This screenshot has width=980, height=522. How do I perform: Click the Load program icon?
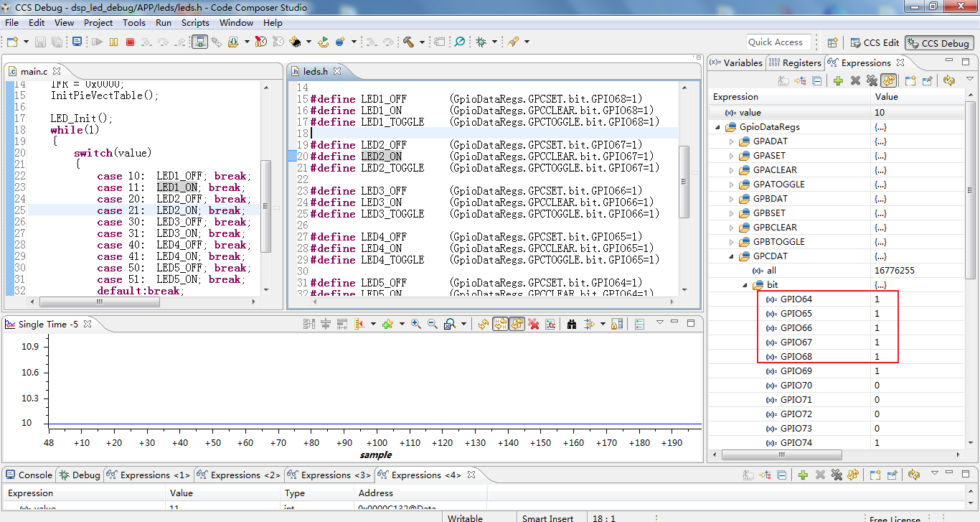(234, 42)
